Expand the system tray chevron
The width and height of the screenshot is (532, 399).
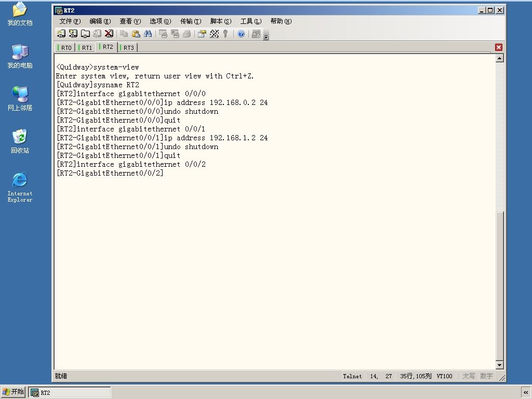tap(526, 393)
